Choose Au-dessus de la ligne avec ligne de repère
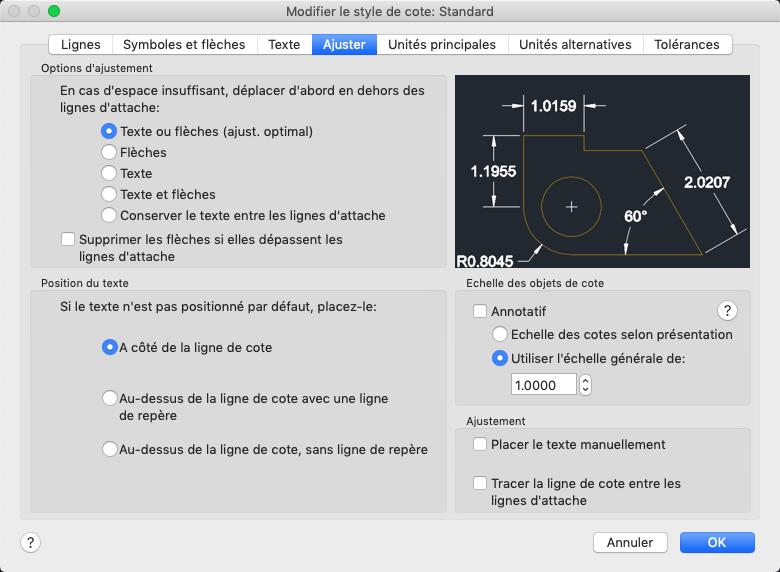This screenshot has width=780, height=572. click(x=109, y=398)
